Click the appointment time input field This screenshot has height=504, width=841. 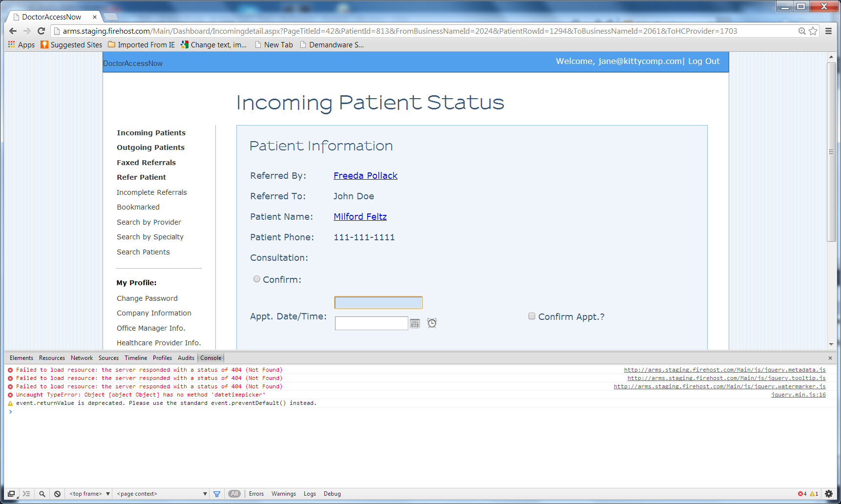(371, 323)
